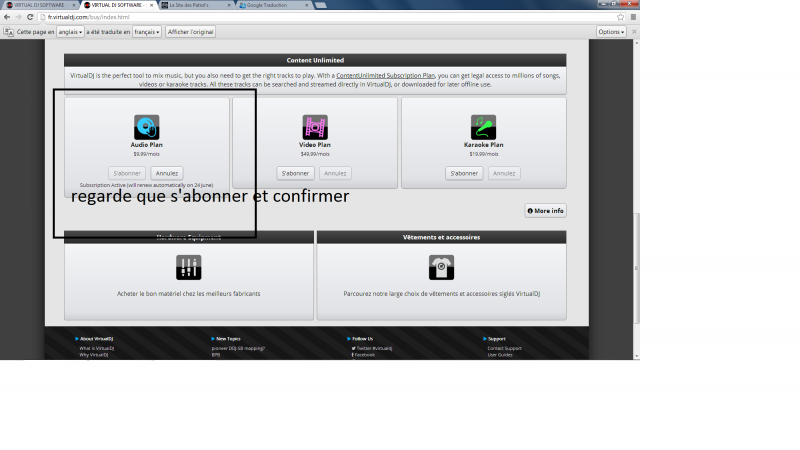Viewport: 800px width, 450px height.
Task: Click the browser forward arrow
Action: (x=18, y=17)
